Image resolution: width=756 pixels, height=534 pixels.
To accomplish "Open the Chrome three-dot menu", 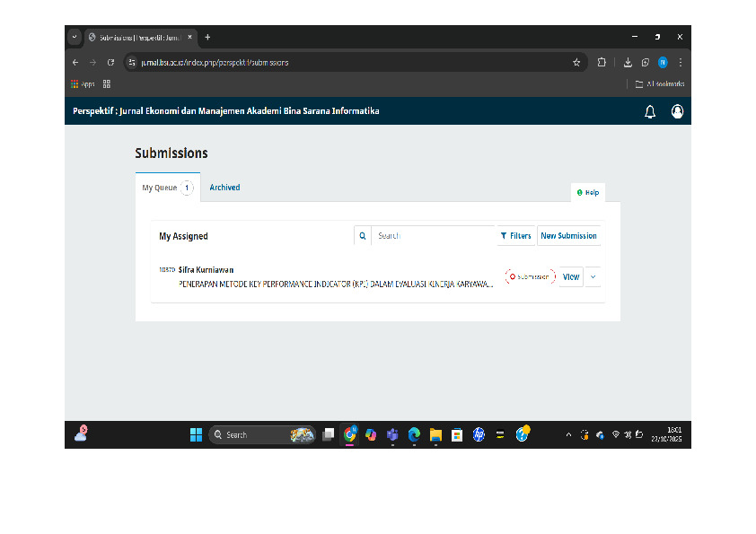I will click(x=681, y=62).
